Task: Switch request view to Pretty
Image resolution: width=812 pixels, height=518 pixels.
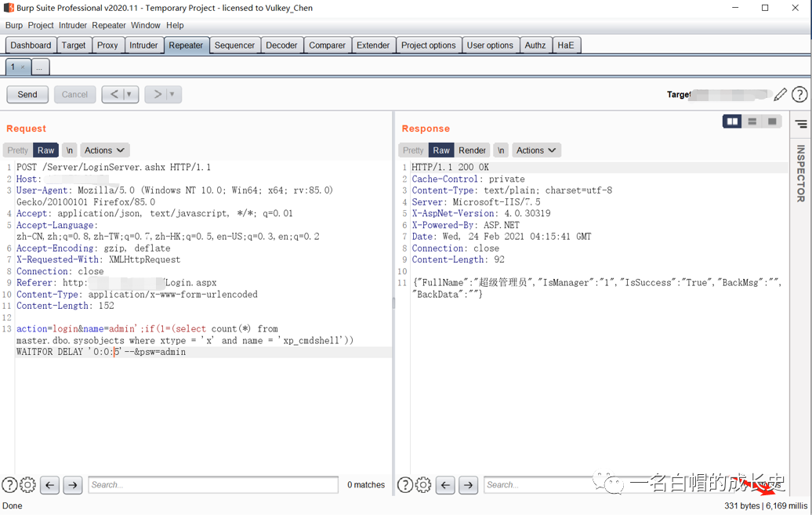Action: [17, 150]
